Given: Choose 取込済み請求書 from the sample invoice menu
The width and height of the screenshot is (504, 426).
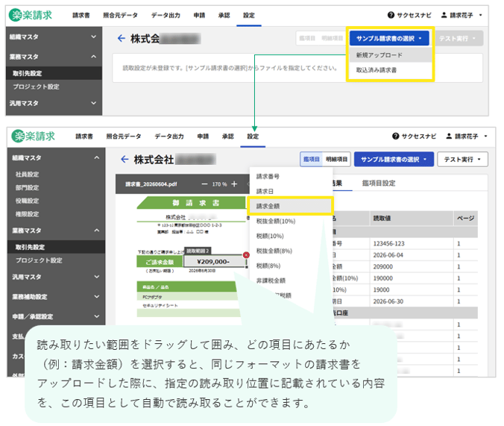Looking at the screenshot, I should click(390, 70).
